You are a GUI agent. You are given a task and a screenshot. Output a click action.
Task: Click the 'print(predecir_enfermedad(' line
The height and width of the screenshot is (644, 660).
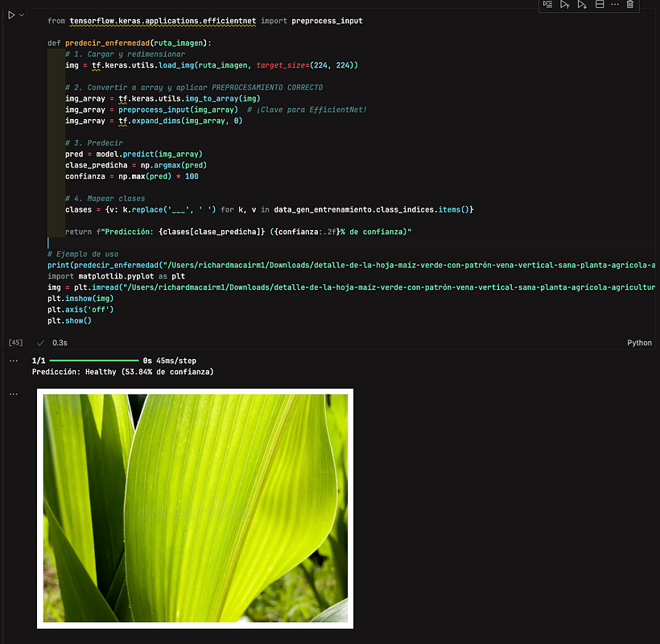352,265
